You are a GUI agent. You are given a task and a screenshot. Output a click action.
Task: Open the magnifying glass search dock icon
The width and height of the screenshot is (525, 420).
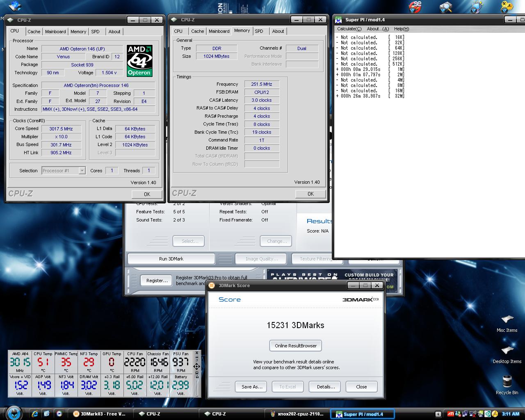(x=445, y=6)
